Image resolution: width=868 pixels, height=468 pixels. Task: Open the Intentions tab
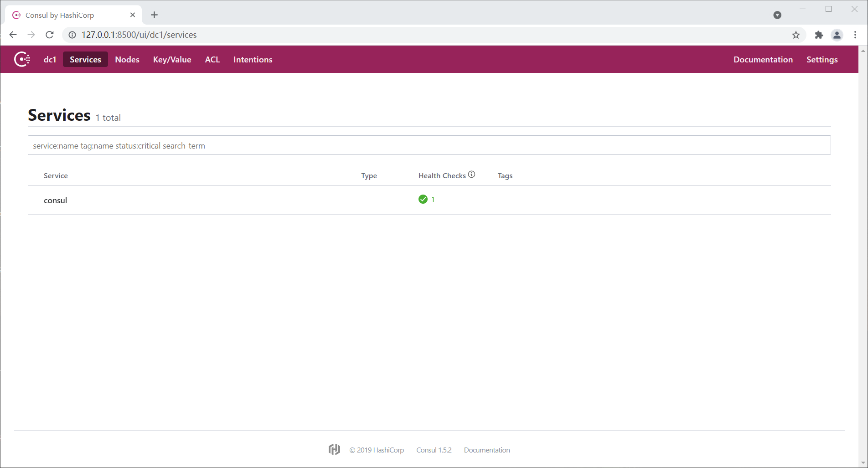[x=253, y=60]
